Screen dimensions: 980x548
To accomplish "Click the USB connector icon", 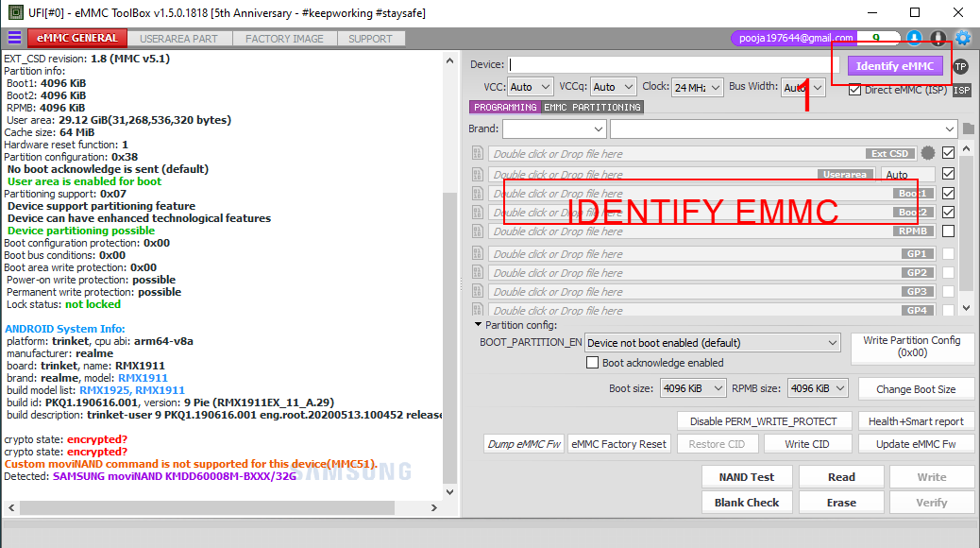I will point(938,39).
